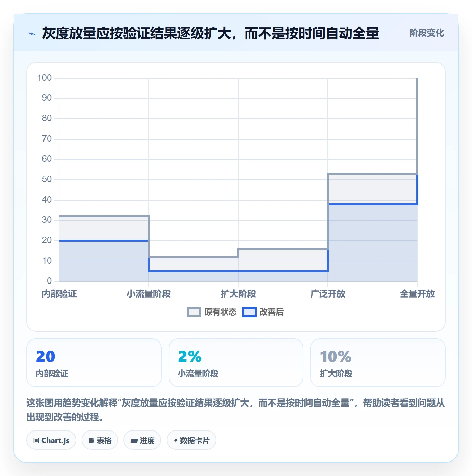This screenshot has height=476, width=472.
Task: Click the 80 y-axis tick label
Action: (47, 118)
